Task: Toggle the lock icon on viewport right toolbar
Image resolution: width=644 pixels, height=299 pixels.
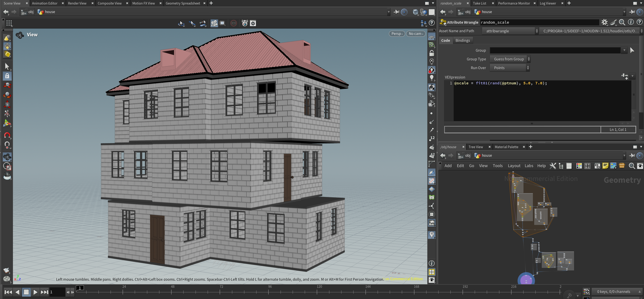Action: (432, 53)
